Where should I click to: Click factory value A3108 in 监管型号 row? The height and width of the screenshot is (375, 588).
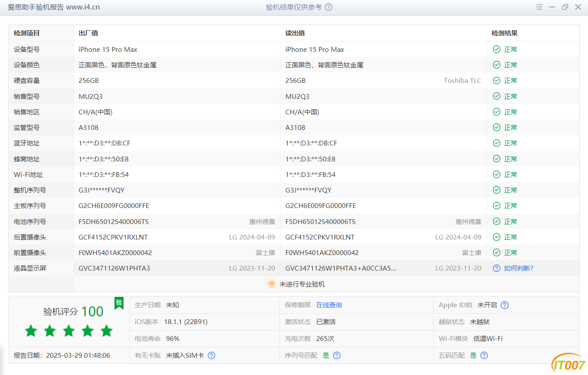89,128
